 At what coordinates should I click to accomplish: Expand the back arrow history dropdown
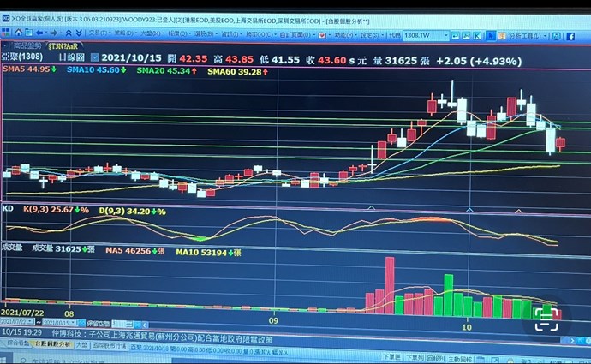46,33
